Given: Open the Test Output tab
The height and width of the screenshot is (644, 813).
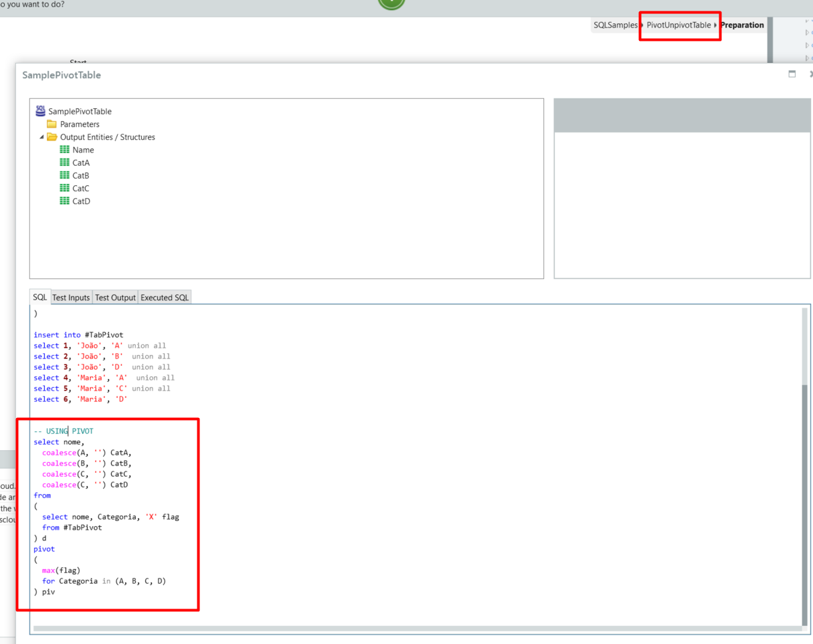Looking at the screenshot, I should [x=114, y=297].
